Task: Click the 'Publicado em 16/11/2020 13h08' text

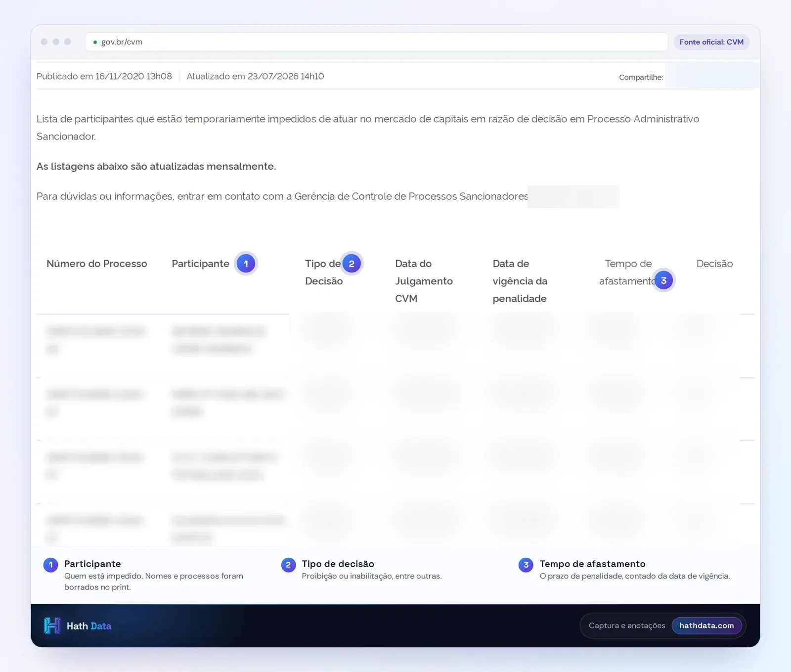Action: [104, 76]
